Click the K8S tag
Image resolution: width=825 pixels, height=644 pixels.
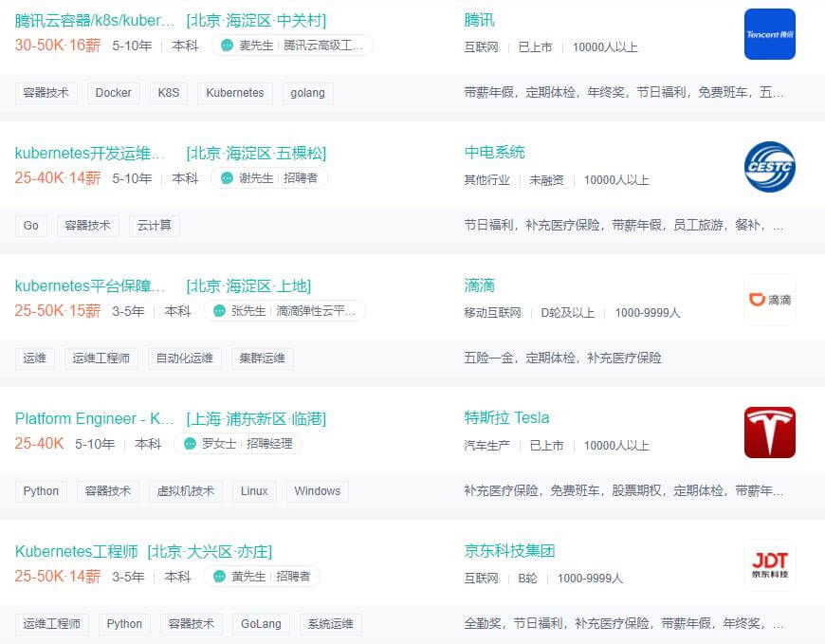(169, 93)
